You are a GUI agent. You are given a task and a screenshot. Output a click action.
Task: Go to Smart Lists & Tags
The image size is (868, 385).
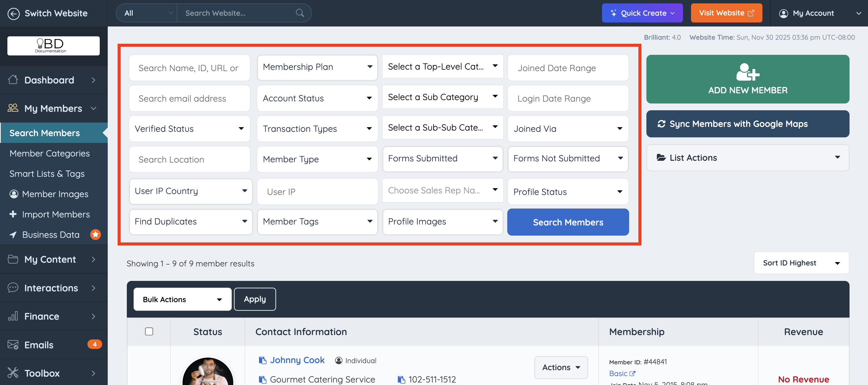click(47, 174)
